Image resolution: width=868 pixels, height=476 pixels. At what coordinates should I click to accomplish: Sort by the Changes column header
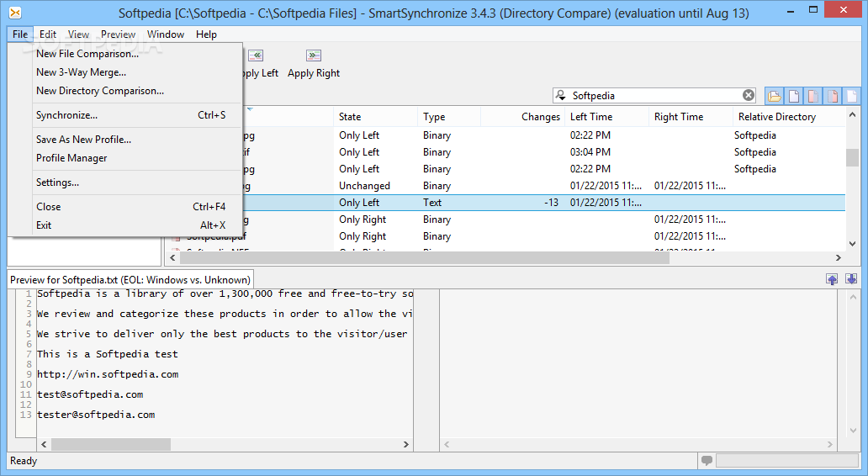point(523,117)
